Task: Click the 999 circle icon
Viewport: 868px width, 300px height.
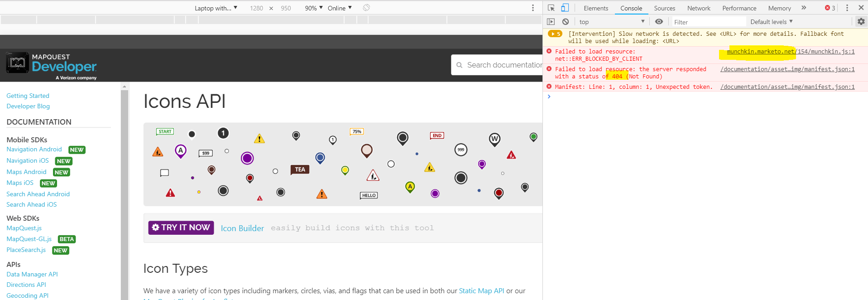Action: coord(460,150)
